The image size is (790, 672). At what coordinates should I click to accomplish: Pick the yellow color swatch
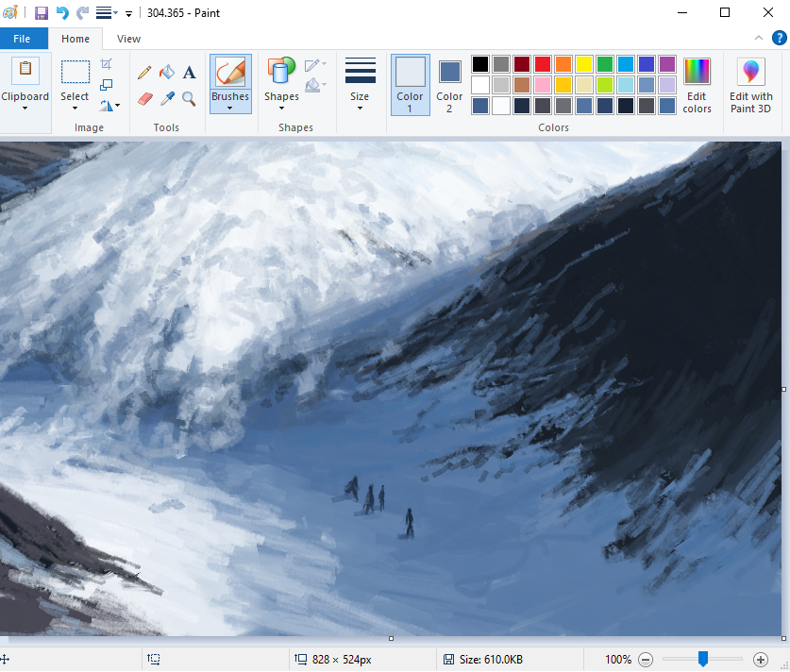pos(584,64)
